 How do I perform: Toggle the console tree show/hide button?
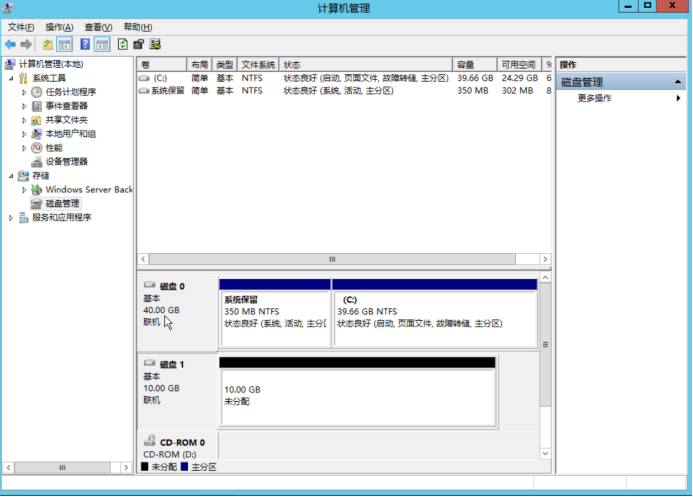pos(65,45)
